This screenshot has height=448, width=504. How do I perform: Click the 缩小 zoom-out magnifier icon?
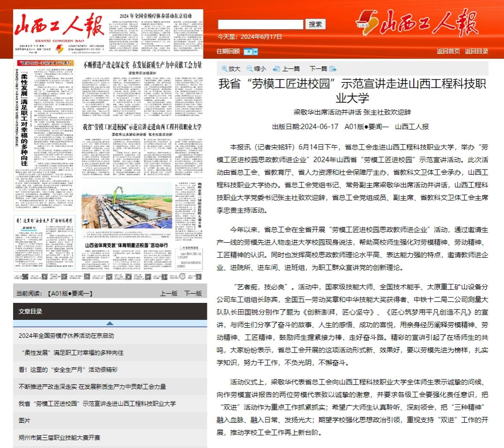(250, 68)
